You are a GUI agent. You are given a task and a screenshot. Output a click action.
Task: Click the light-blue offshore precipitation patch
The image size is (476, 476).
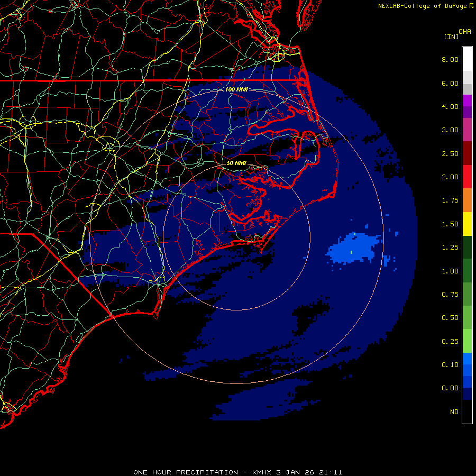354,249
